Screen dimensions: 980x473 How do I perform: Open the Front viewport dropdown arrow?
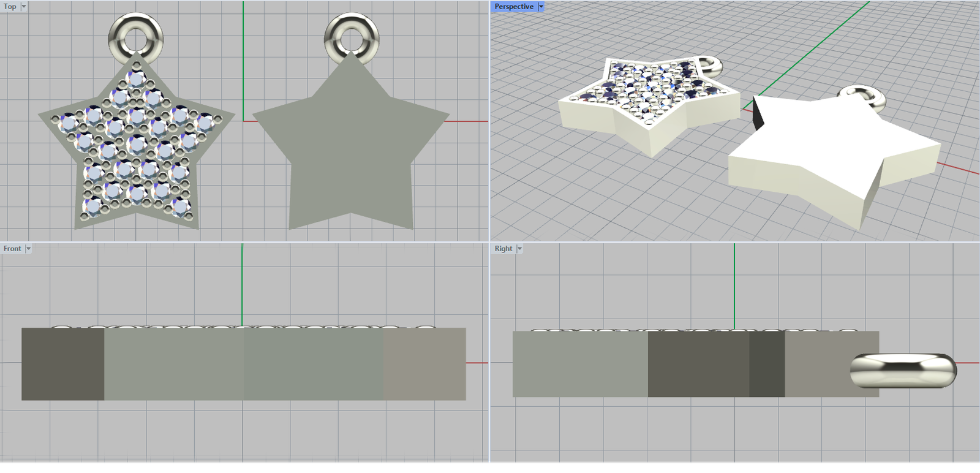tap(28, 249)
